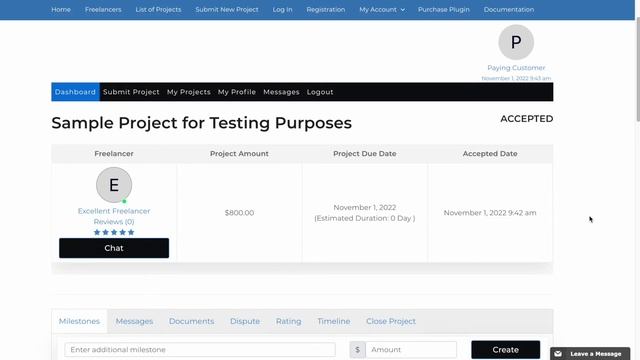Open My Profile in dashboard menu

coord(237,92)
